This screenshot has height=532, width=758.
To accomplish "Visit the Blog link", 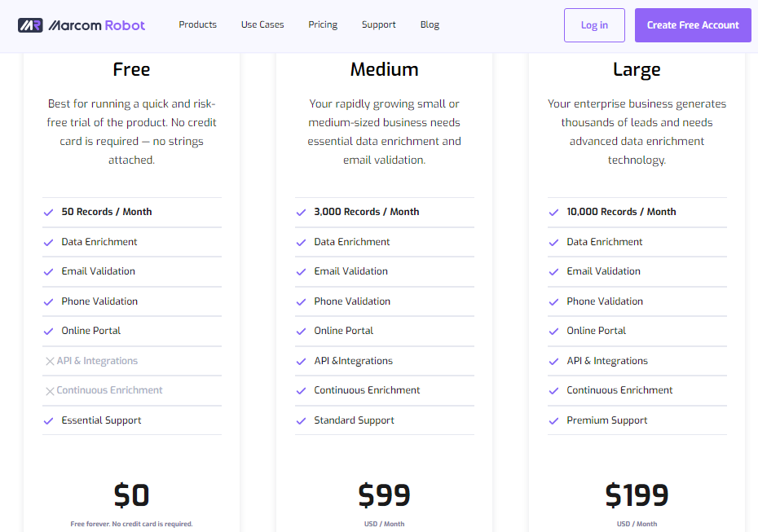I will [x=430, y=24].
